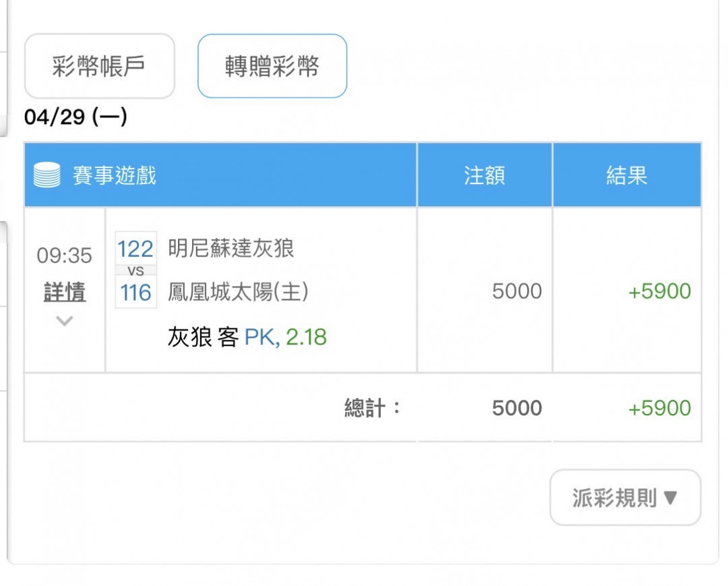Click the 116 score box
Screen dimensions: 728x586
coord(135,292)
